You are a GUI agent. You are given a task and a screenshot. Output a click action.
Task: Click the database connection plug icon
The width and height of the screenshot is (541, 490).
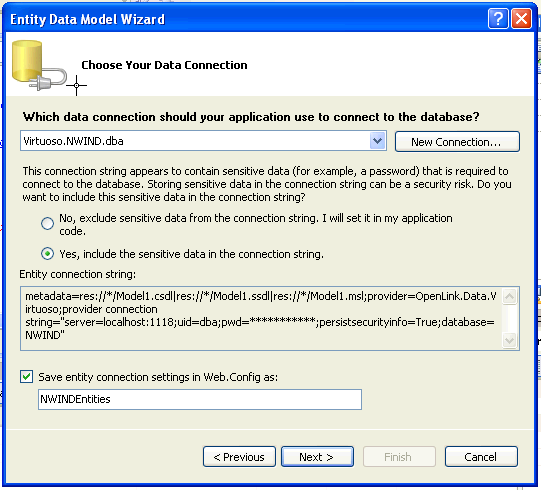pyautogui.click(x=39, y=65)
